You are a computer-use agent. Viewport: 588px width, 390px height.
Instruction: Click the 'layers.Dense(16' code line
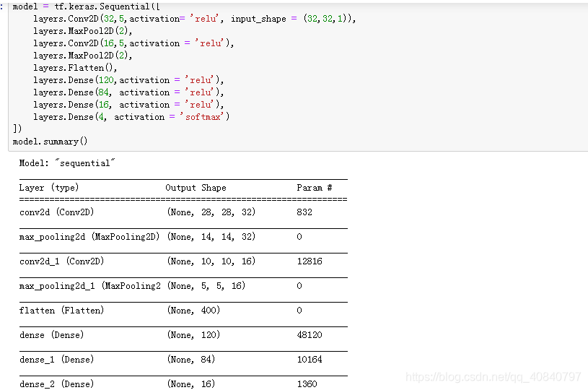128,105
